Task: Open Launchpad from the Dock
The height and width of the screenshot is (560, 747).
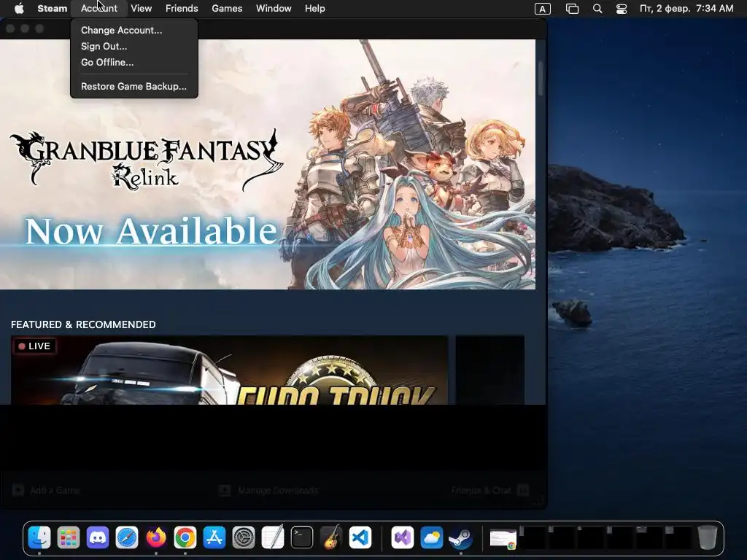Action: pos(68,537)
